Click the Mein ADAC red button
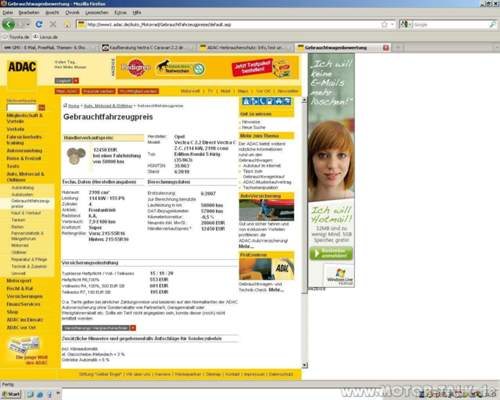Viewport: 500px width, 400px height. pos(67,91)
